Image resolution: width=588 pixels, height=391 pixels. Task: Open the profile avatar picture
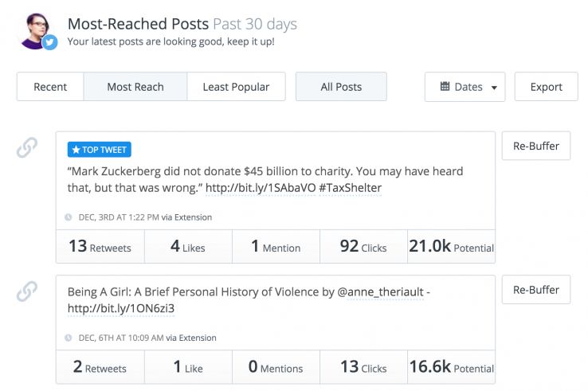click(x=35, y=30)
